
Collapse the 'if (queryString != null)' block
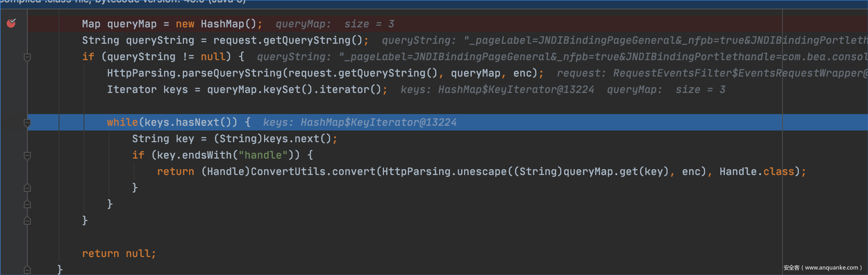[x=27, y=57]
